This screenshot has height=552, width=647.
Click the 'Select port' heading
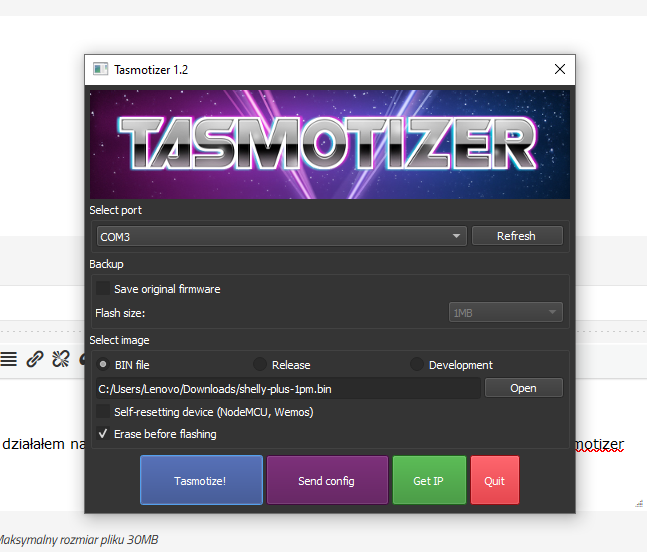(116, 210)
